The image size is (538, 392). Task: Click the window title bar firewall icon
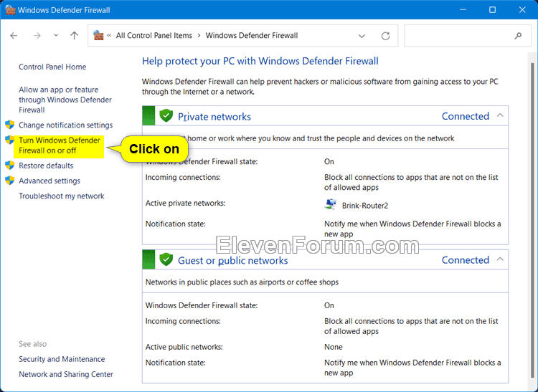[10, 9]
